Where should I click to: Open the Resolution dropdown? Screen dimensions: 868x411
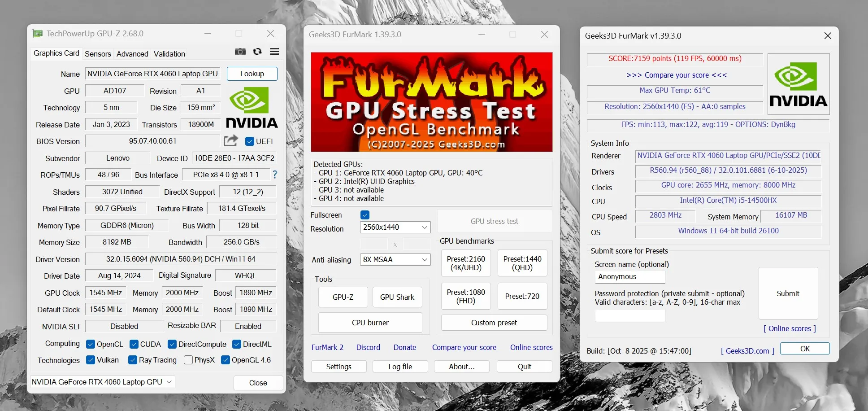point(395,227)
